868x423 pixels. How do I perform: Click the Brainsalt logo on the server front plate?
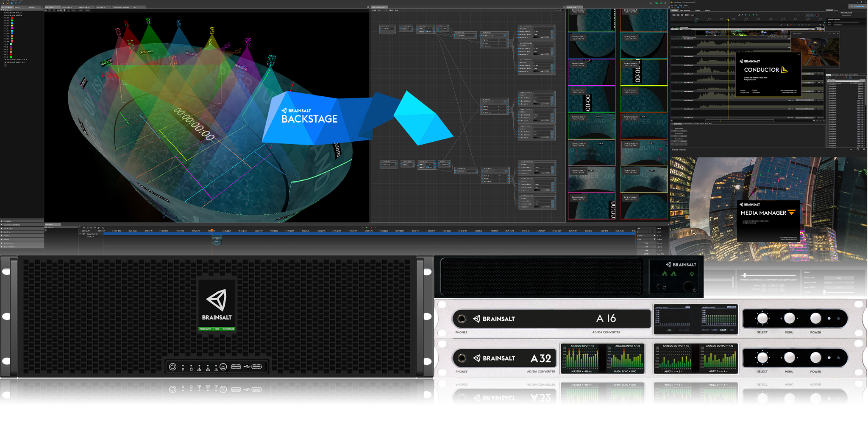[217, 300]
